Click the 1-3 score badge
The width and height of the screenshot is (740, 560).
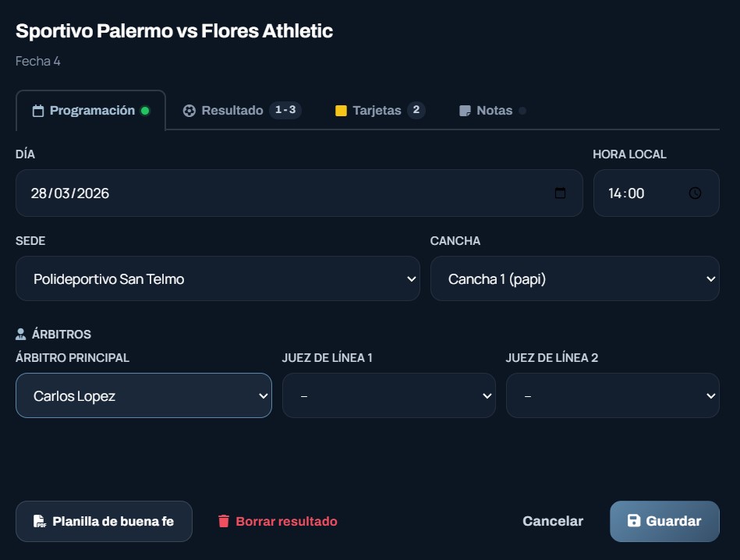[285, 110]
